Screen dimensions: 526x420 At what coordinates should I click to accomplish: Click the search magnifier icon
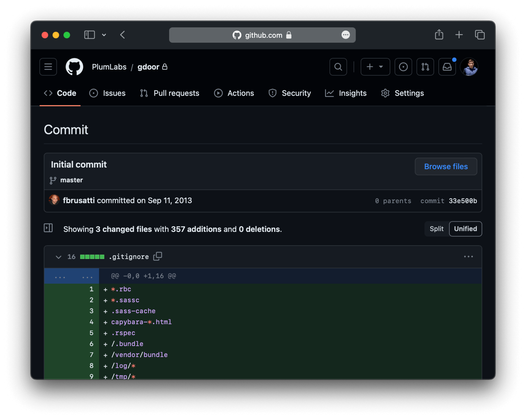(x=338, y=67)
